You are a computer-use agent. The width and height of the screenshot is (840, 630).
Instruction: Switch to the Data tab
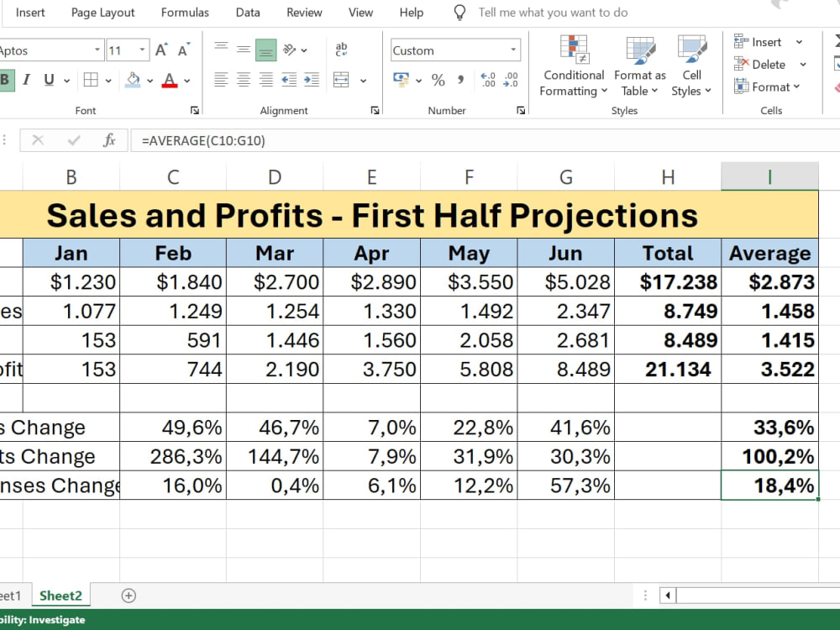pyautogui.click(x=248, y=13)
